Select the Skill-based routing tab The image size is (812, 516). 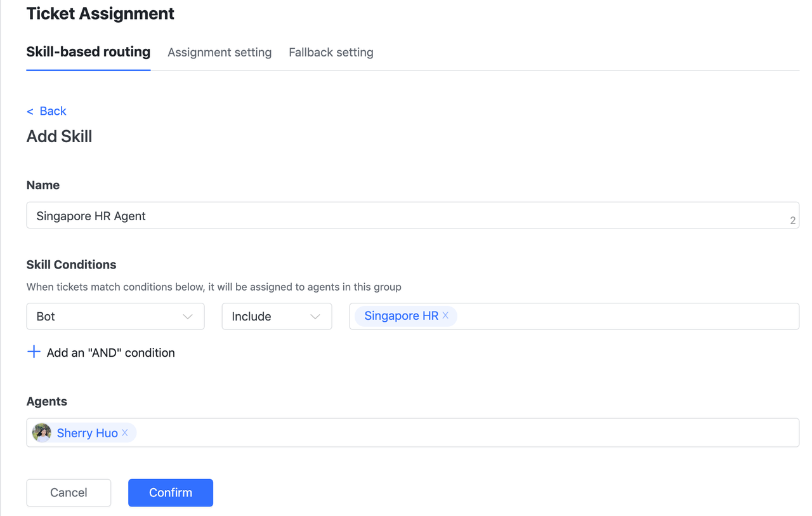tap(88, 52)
